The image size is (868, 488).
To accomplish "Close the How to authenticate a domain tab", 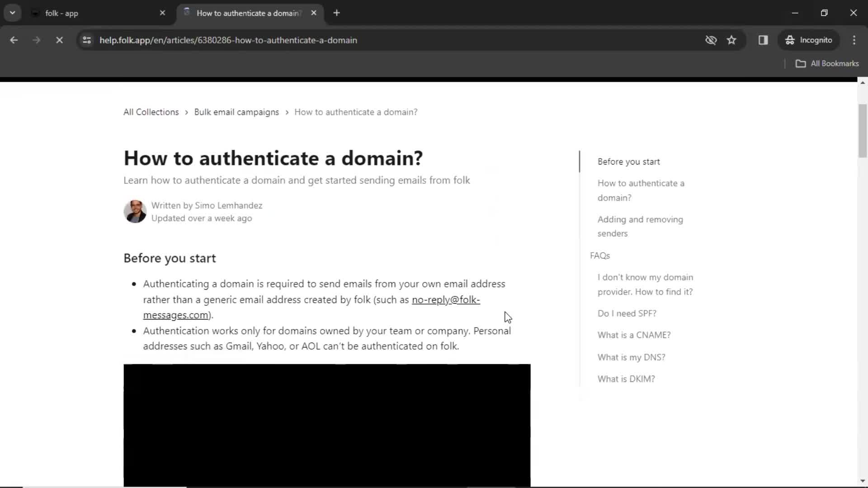I will pyautogui.click(x=314, y=13).
